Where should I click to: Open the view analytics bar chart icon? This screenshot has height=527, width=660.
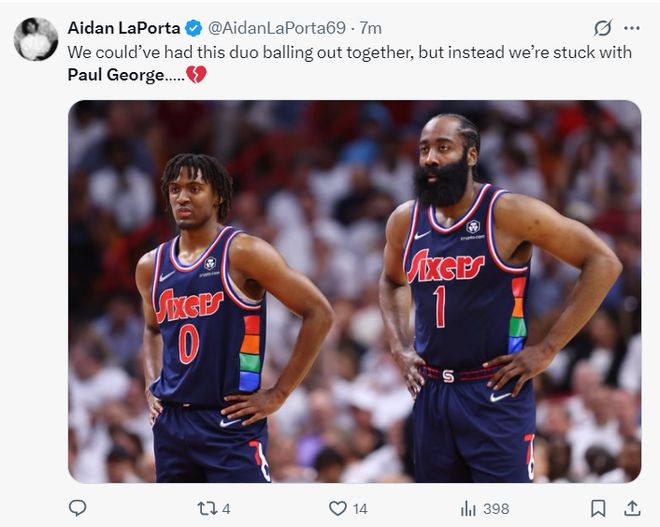[x=468, y=508]
